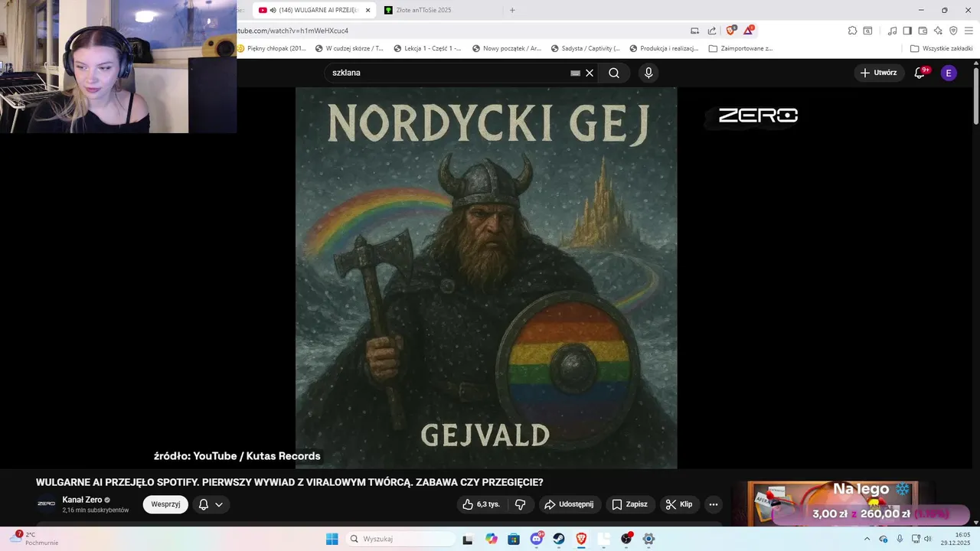
Task: Expand subscription notification bell dropdown
Action: point(211,504)
